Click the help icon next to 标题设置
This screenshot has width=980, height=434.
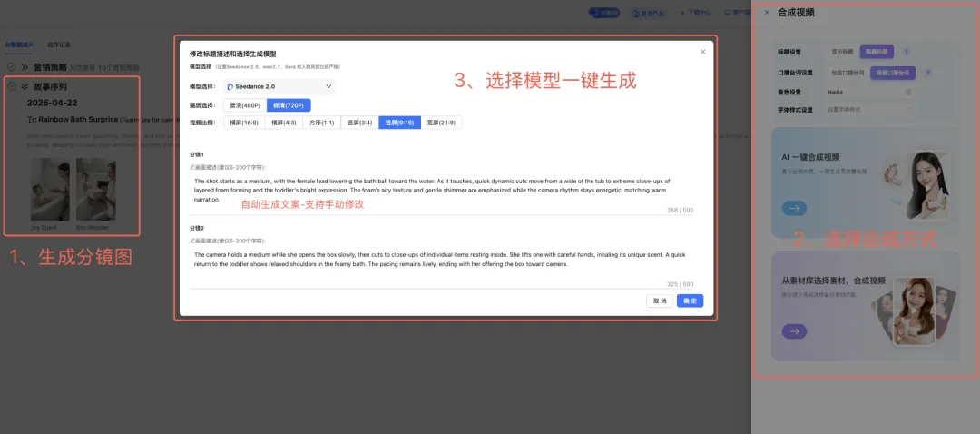[906, 52]
